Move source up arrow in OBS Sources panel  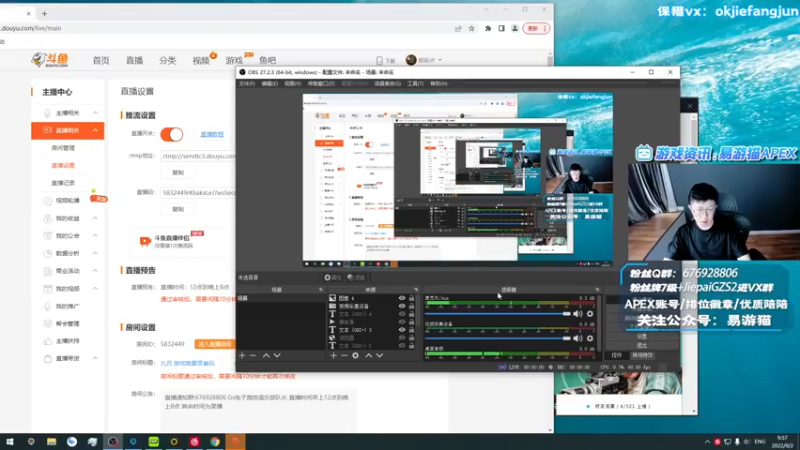[368, 355]
